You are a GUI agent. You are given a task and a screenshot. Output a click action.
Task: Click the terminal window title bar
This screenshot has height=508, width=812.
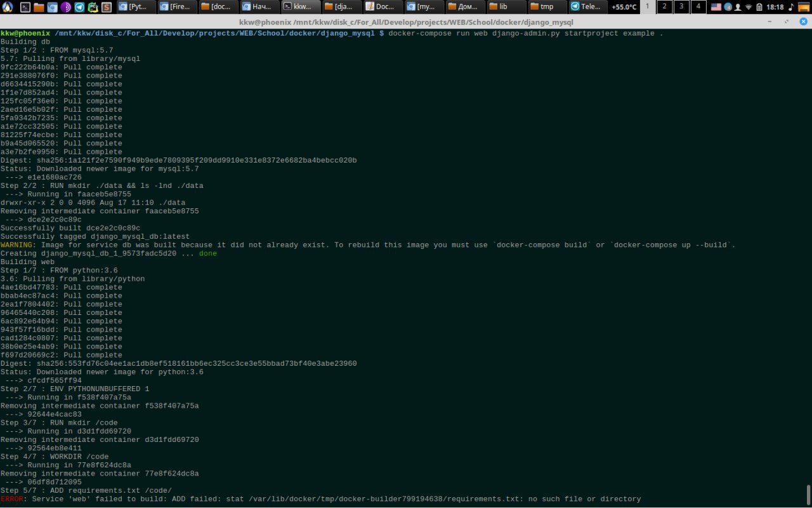406,22
